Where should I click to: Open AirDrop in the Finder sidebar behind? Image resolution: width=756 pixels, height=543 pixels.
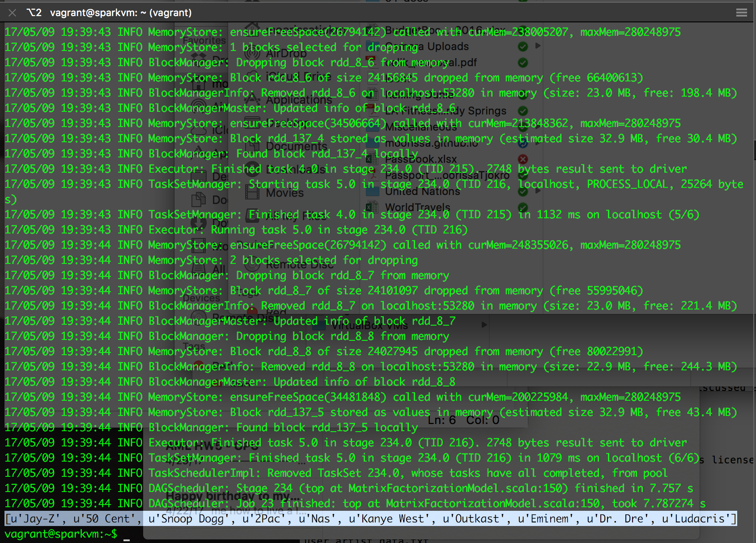(x=276, y=53)
